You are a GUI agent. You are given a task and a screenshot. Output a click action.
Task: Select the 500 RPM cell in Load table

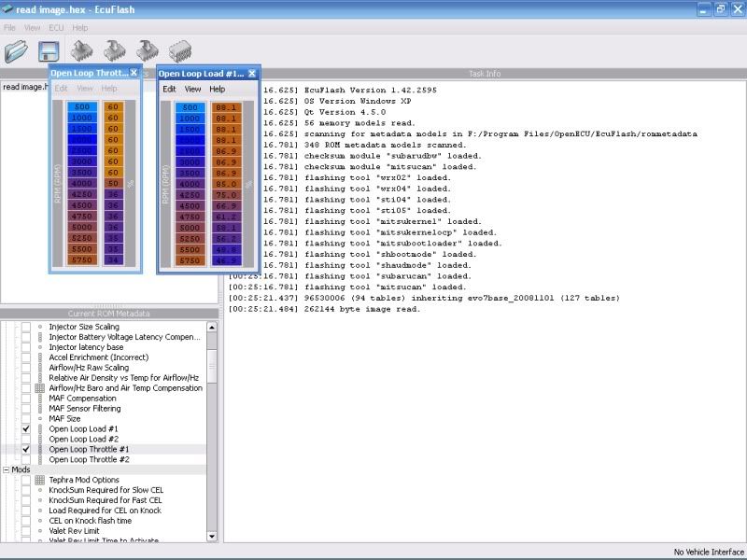coord(189,107)
